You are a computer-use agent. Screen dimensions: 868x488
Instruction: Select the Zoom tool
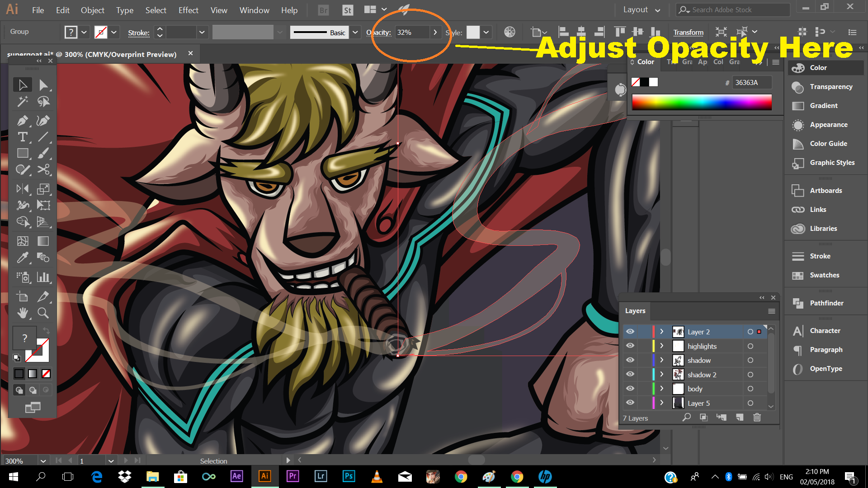tap(43, 313)
